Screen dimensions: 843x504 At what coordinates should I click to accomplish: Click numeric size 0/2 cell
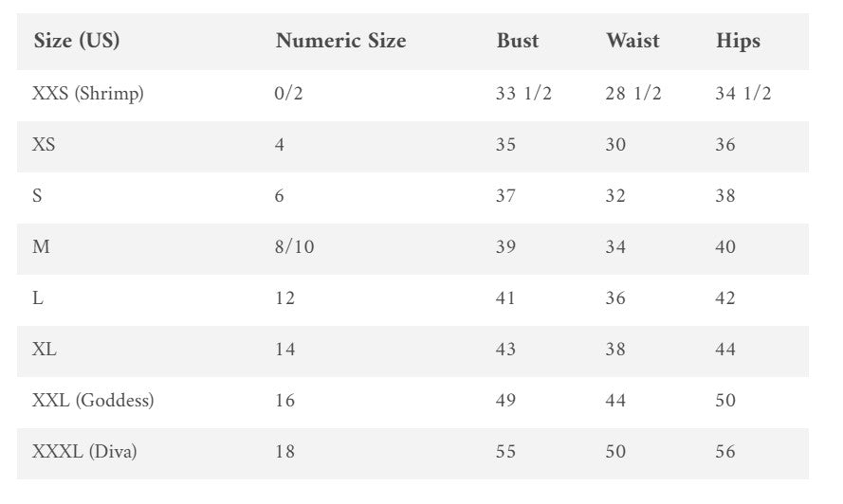[287, 94]
